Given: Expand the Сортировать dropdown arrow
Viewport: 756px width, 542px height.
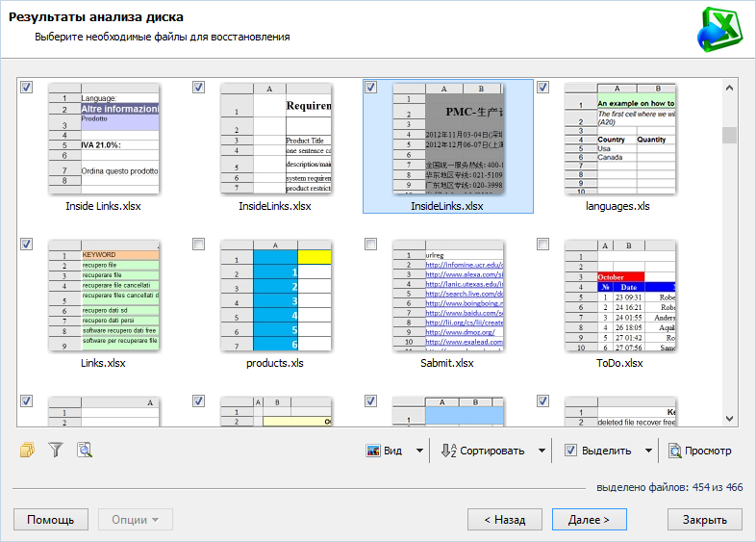Looking at the screenshot, I should coord(542,451).
